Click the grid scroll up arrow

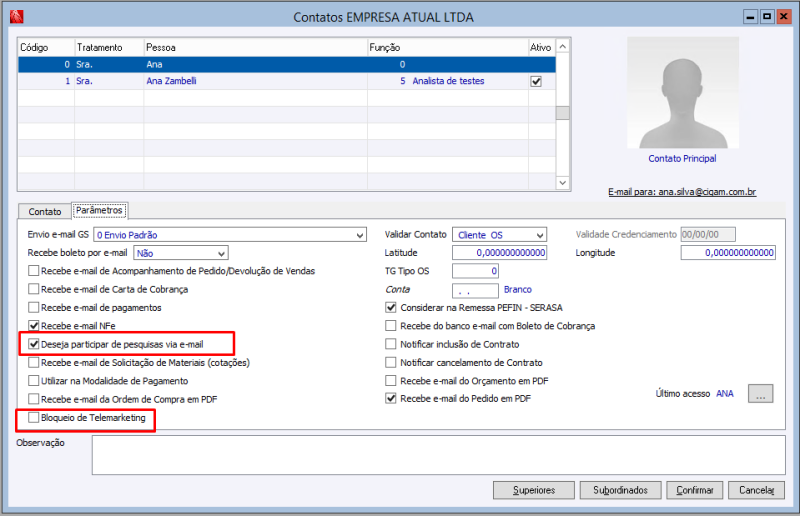[563, 46]
